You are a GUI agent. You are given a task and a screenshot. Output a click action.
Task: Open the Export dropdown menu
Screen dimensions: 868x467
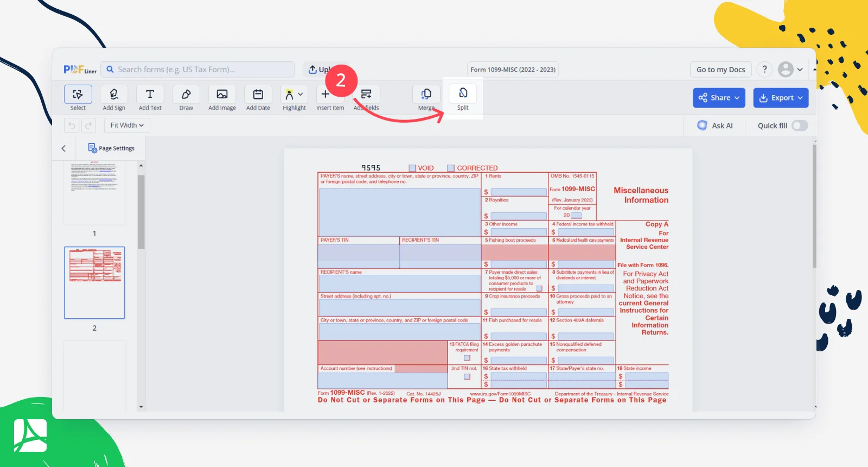781,98
